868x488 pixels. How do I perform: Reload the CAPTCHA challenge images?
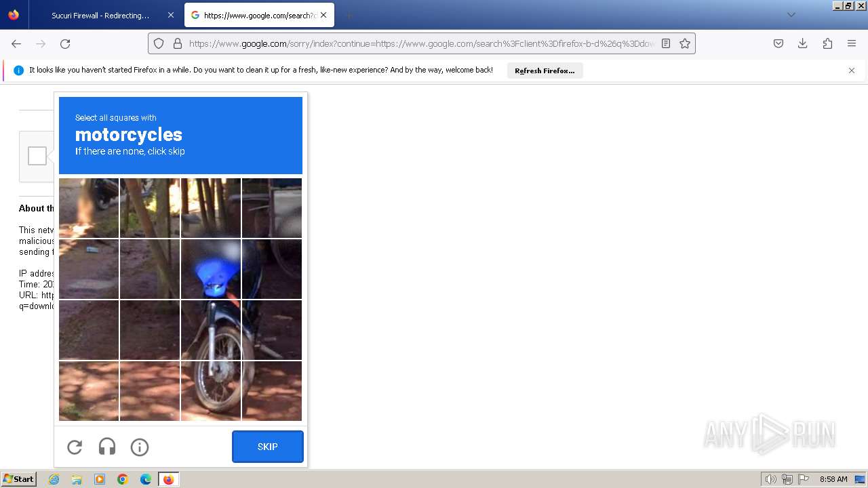[75, 447]
